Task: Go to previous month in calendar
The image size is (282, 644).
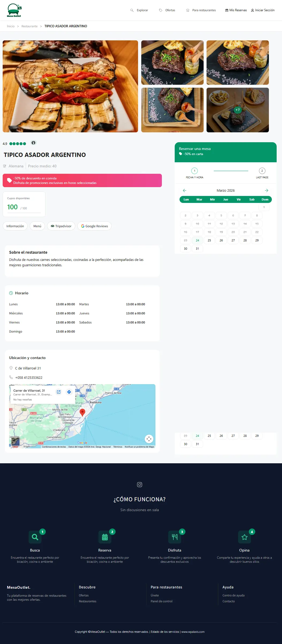Action: click(184, 191)
